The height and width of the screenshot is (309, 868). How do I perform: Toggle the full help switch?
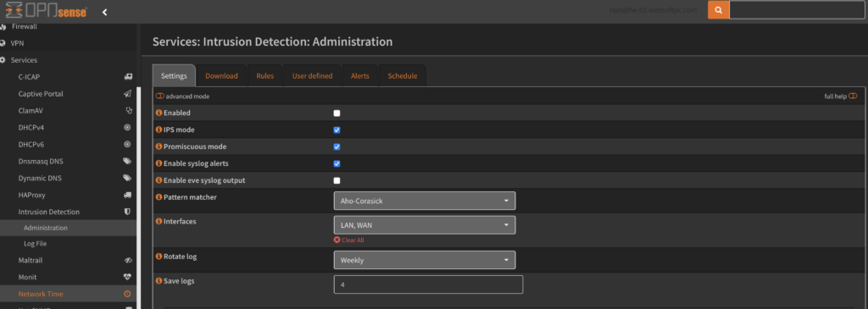click(x=853, y=97)
